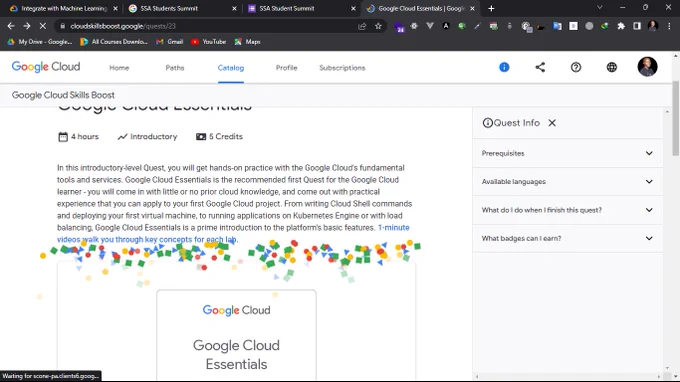Bookmark this page with star icon
Screen dimensions: 680x382
pos(378,26)
